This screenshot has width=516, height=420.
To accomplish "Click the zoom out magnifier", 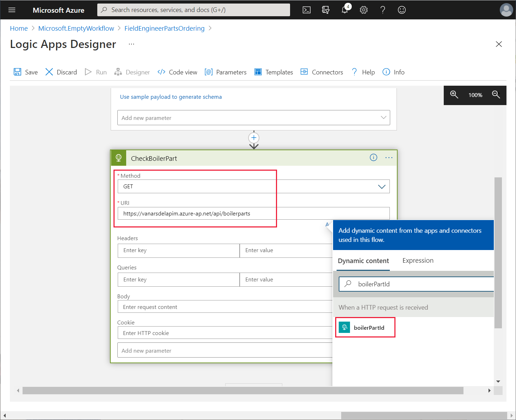I will point(496,95).
